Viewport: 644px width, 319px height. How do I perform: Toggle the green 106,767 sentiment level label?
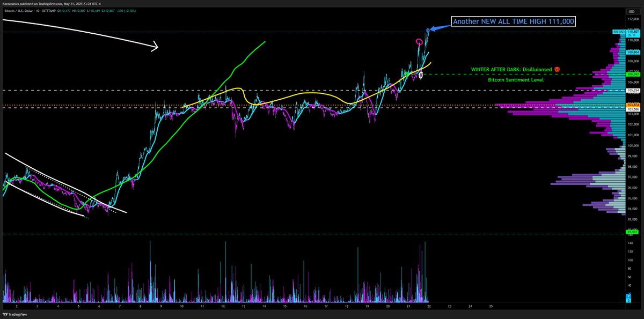click(x=632, y=74)
